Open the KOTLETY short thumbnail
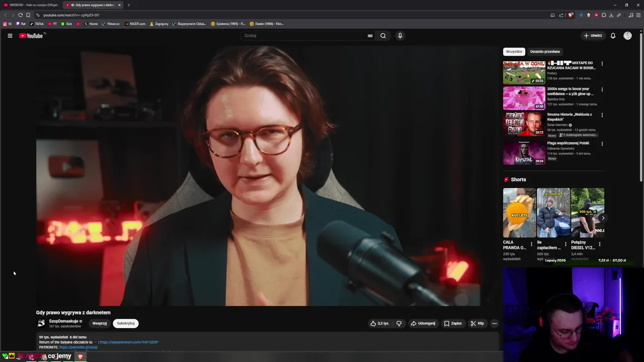 [x=519, y=213]
